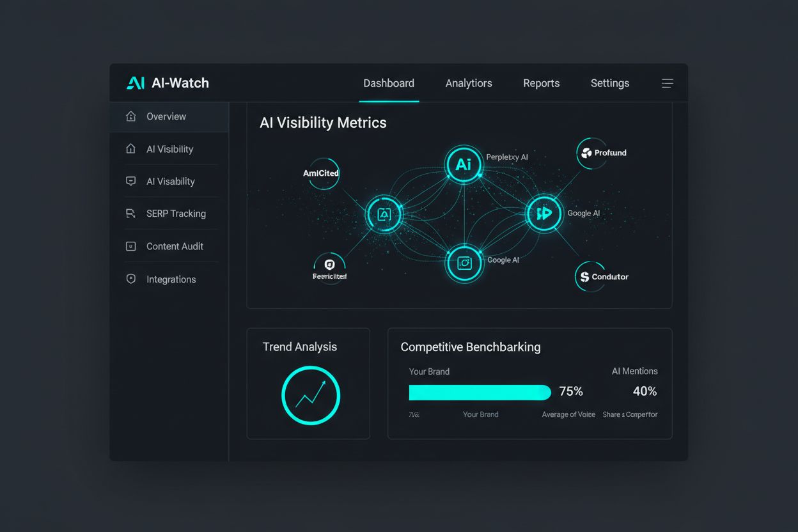Select the camera-style Google AI node
The width and height of the screenshot is (798, 532).
point(464,263)
